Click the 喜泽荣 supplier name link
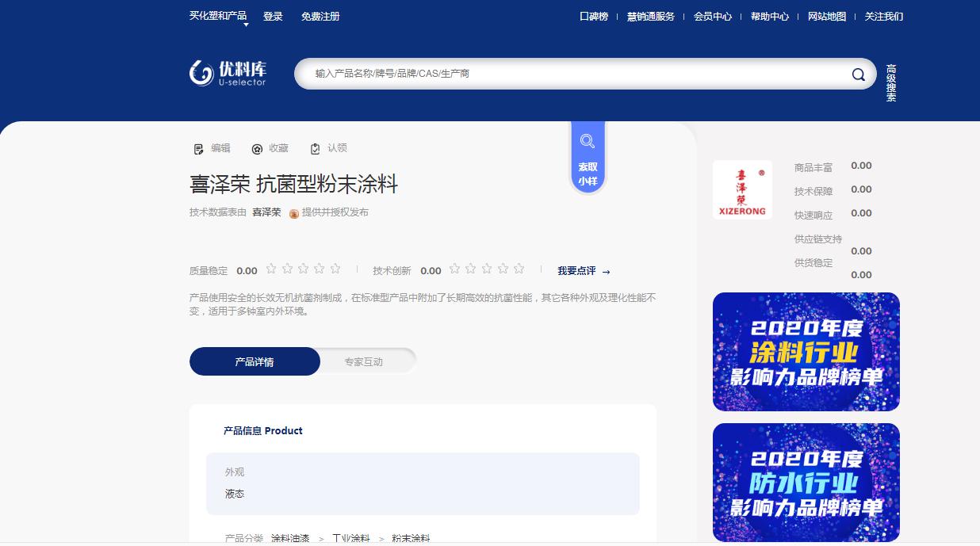This screenshot has height=546, width=980. click(x=266, y=212)
